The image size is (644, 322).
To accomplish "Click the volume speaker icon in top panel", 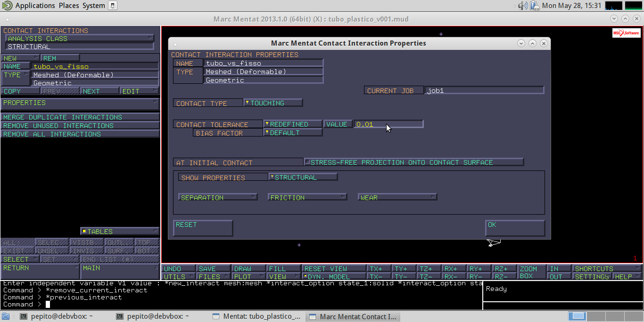I will coord(522,6).
